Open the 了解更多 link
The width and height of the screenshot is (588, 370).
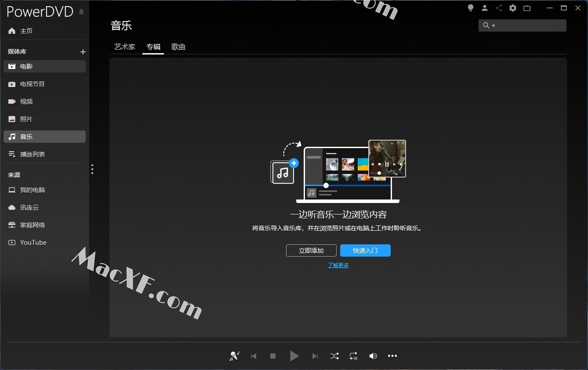click(338, 265)
